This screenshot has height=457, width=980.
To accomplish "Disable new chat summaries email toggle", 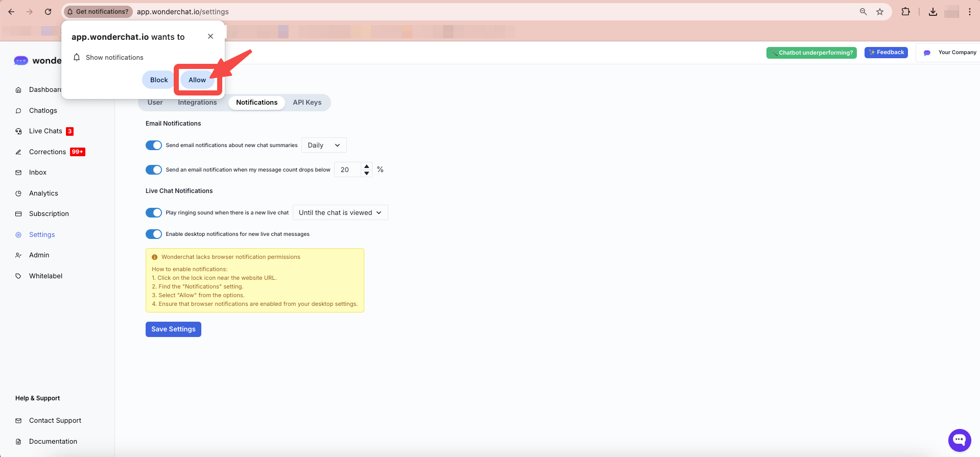I will [x=154, y=146].
